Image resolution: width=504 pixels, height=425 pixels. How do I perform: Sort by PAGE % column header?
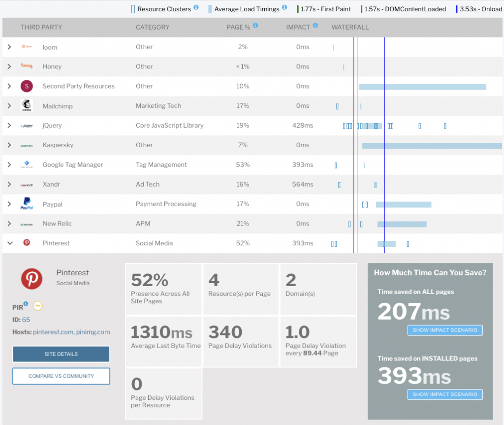238,28
